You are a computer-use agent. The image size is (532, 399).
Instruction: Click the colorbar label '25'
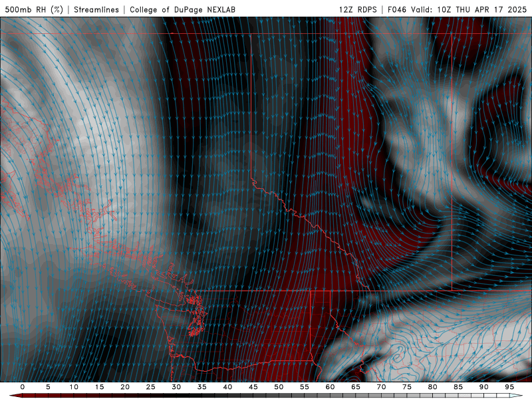(151, 387)
